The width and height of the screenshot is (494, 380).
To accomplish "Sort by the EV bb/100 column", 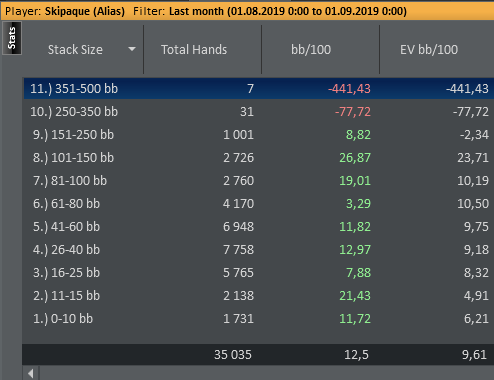I will click(x=429, y=50).
